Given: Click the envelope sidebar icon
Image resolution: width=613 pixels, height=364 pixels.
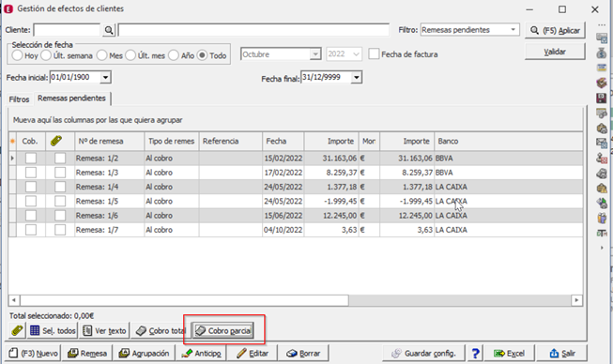Looking at the screenshot, I should pyautogui.click(x=602, y=143).
